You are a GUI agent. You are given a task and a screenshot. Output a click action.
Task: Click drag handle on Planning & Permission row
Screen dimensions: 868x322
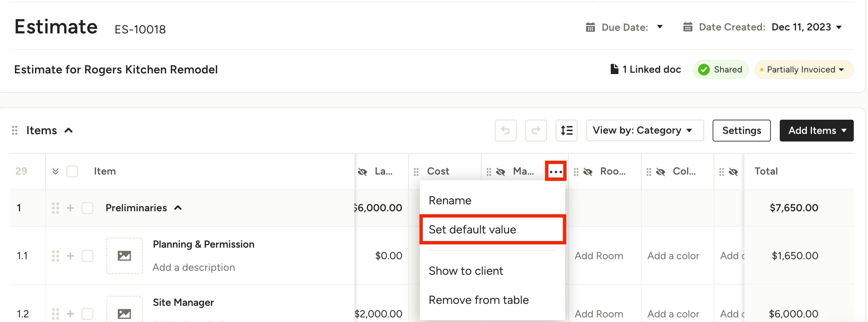56,256
